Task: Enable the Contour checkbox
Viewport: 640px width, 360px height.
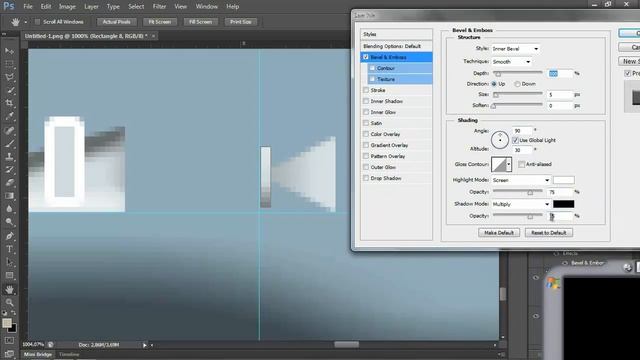Action: click(372, 68)
